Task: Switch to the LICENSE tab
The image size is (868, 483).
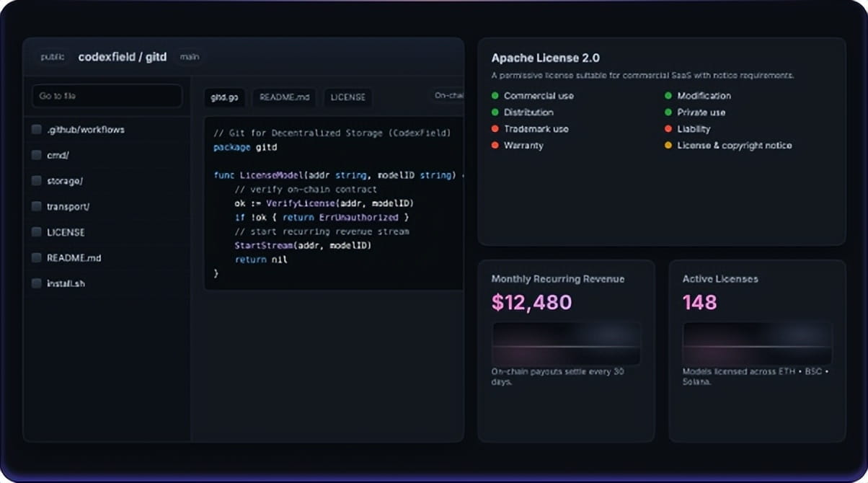Action: [347, 97]
